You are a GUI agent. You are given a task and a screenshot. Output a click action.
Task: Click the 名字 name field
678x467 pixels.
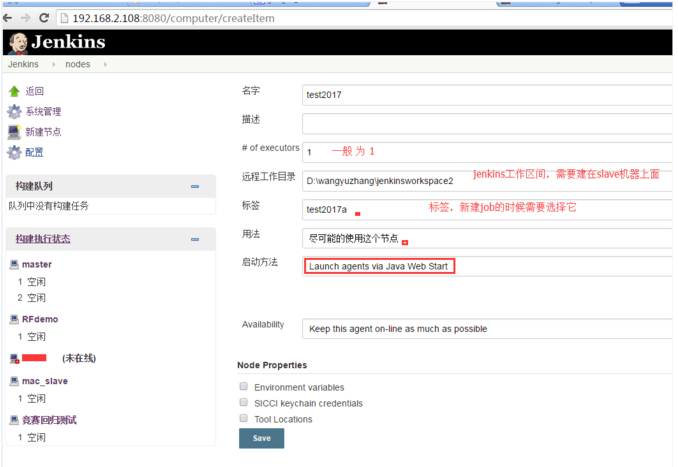[x=487, y=95]
